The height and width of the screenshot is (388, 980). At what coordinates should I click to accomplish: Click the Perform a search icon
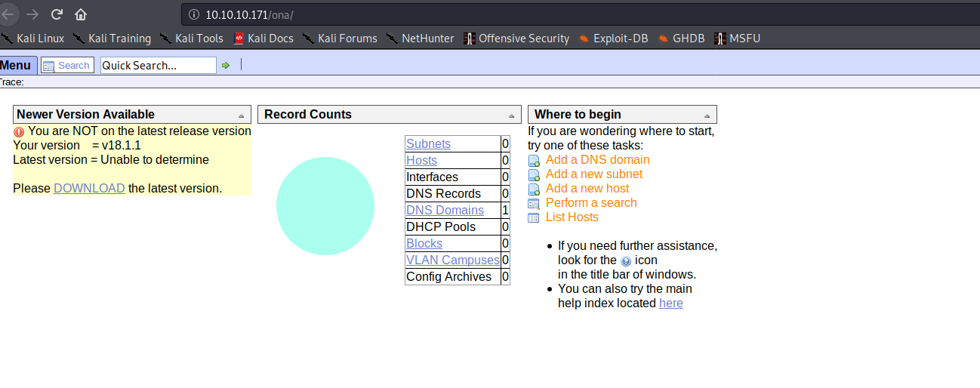[534, 203]
